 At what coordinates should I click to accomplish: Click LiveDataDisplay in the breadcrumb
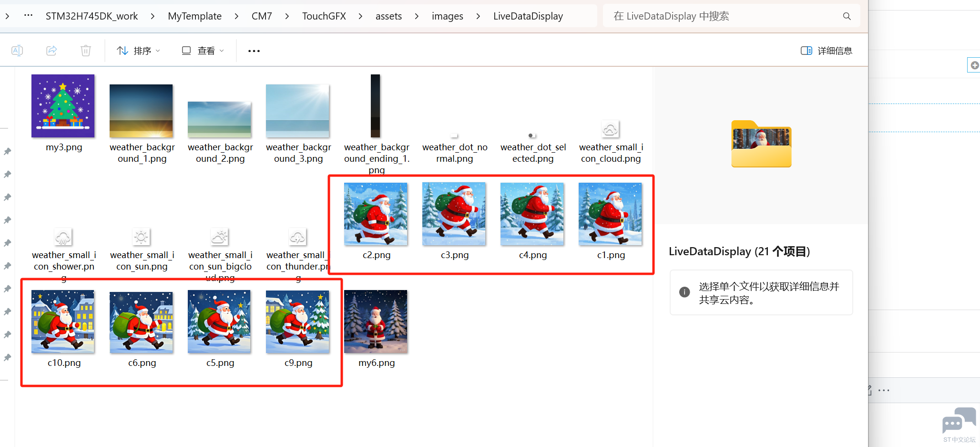click(528, 16)
